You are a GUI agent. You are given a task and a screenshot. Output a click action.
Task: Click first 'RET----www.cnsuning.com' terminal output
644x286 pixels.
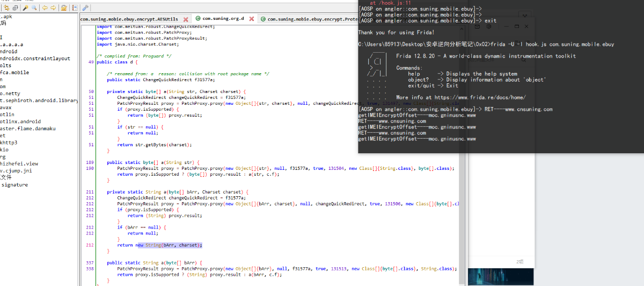[518, 109]
